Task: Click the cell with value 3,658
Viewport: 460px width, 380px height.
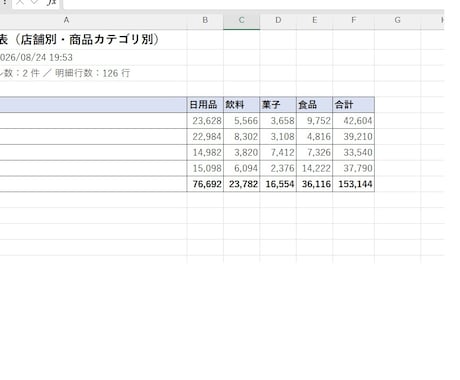Action: [x=278, y=121]
